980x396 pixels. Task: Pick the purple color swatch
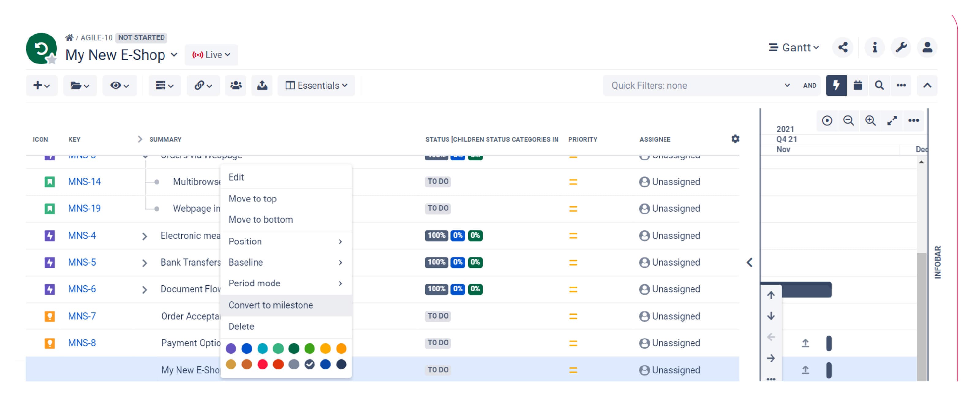pos(231,349)
